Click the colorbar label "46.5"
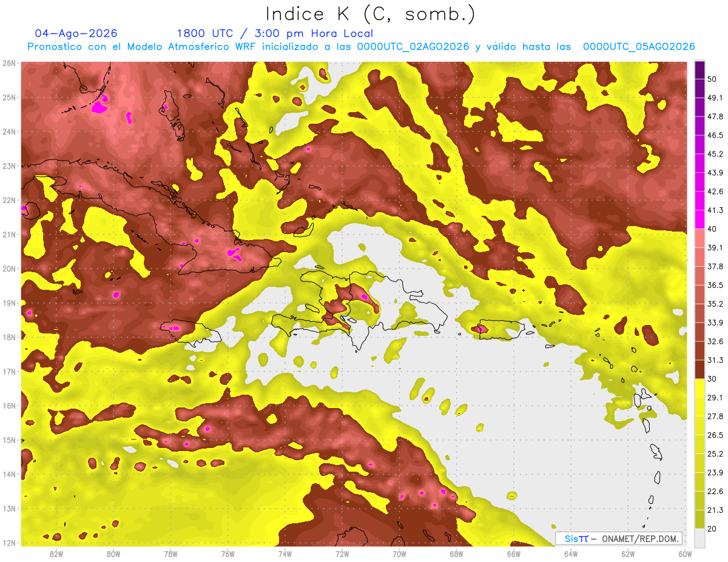 pyautogui.click(x=714, y=135)
